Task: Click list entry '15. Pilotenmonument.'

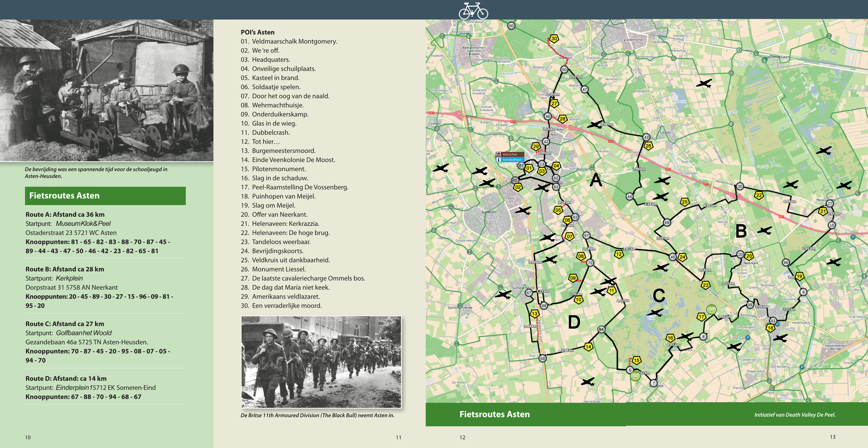Action: tap(273, 169)
